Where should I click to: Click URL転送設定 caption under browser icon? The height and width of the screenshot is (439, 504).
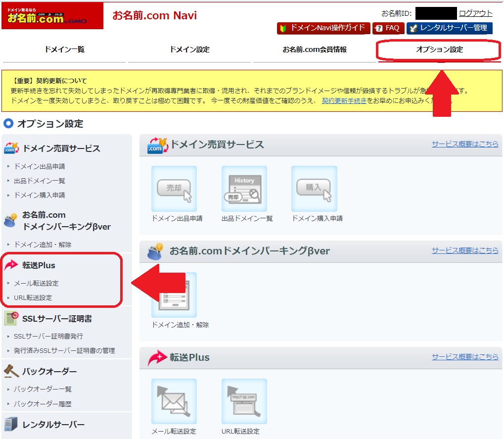coord(240,431)
